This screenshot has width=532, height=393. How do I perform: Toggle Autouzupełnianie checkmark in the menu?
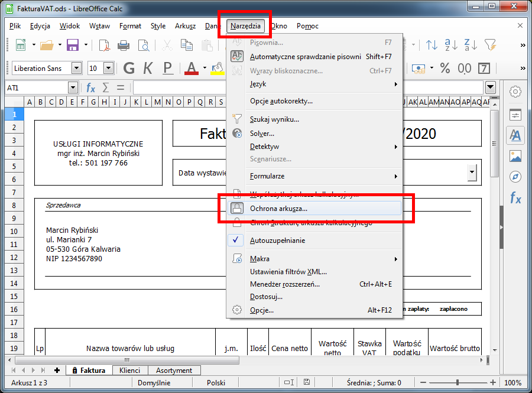(x=278, y=241)
